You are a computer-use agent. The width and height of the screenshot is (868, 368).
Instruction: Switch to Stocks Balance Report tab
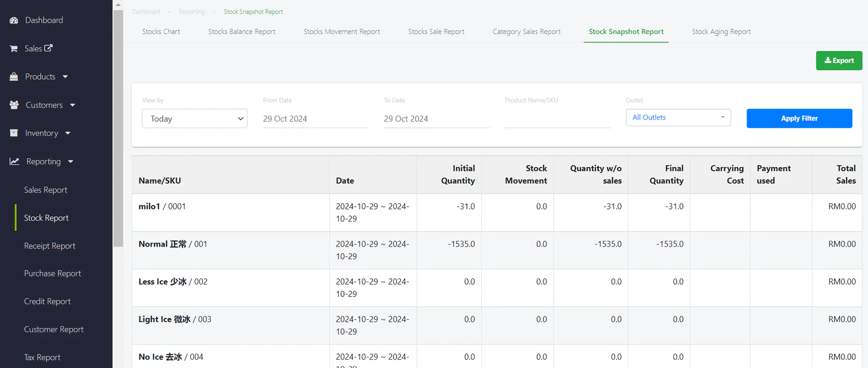tap(242, 32)
